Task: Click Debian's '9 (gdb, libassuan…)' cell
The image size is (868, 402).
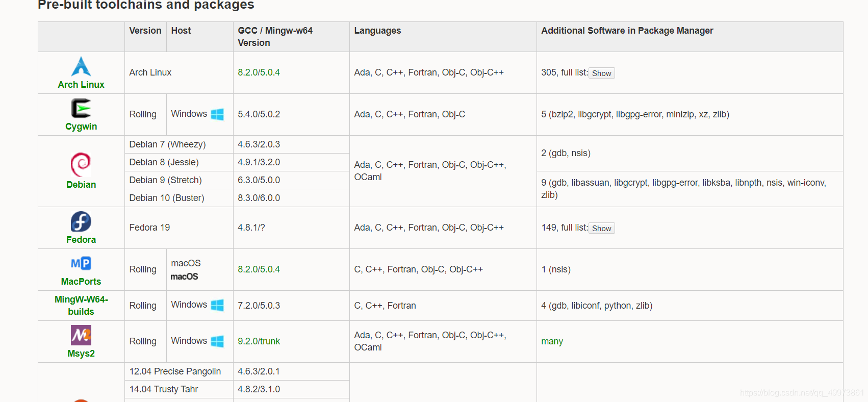Action: point(690,189)
